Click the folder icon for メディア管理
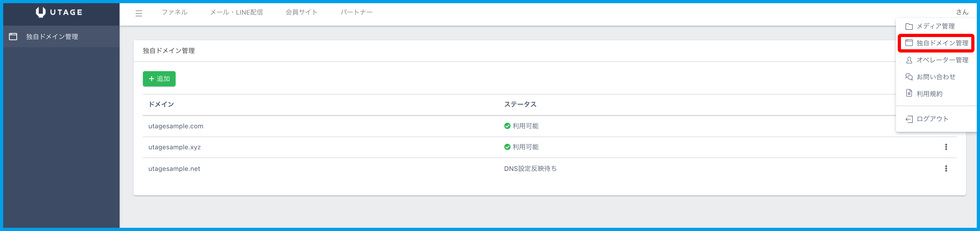980x231 pixels. (909, 26)
